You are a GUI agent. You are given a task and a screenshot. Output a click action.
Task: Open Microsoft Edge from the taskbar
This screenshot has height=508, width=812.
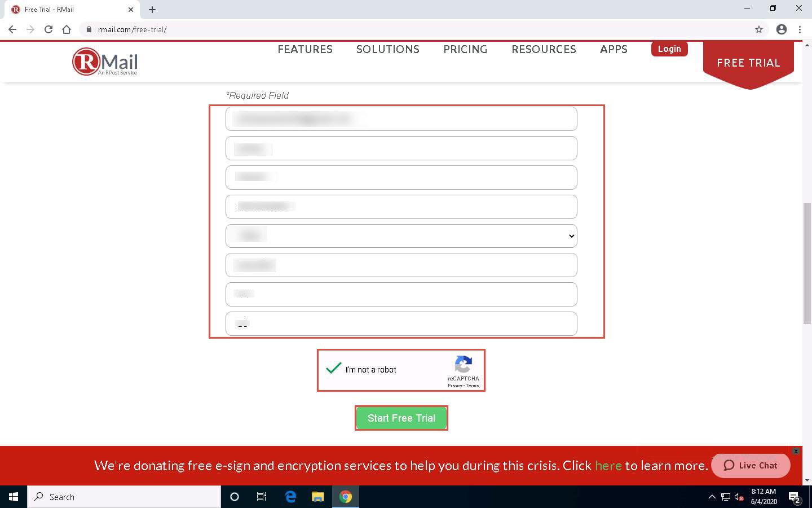pyautogui.click(x=290, y=497)
